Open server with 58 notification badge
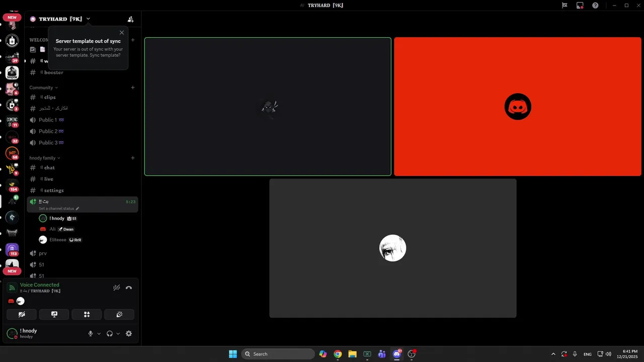 (x=12, y=153)
